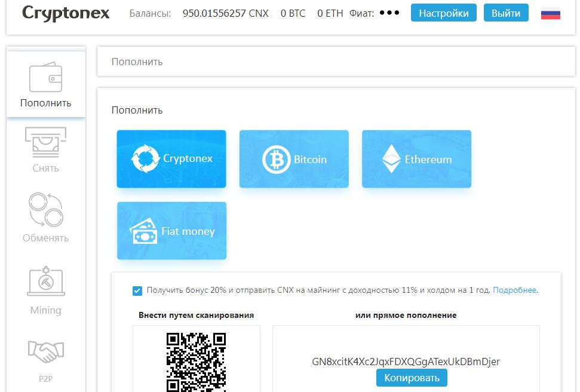Image resolution: width=580 pixels, height=392 pixels.
Task: Open the Обменять coin exchange icon
Action: point(46,210)
